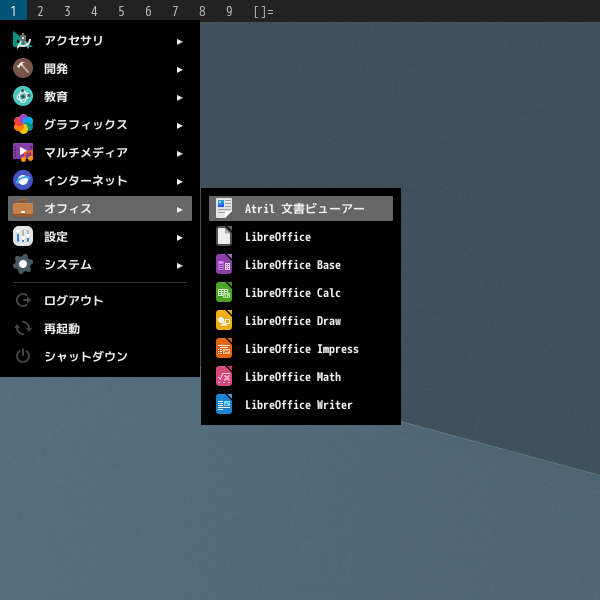Expand the システム submenu arrow
This screenshot has width=600, height=600.
pyautogui.click(x=179, y=266)
